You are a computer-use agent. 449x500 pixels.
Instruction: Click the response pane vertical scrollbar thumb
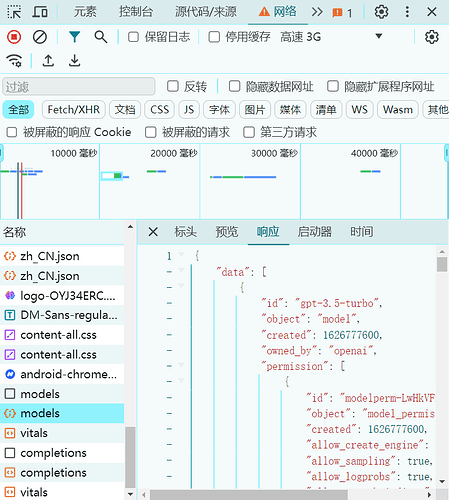[x=442, y=264]
